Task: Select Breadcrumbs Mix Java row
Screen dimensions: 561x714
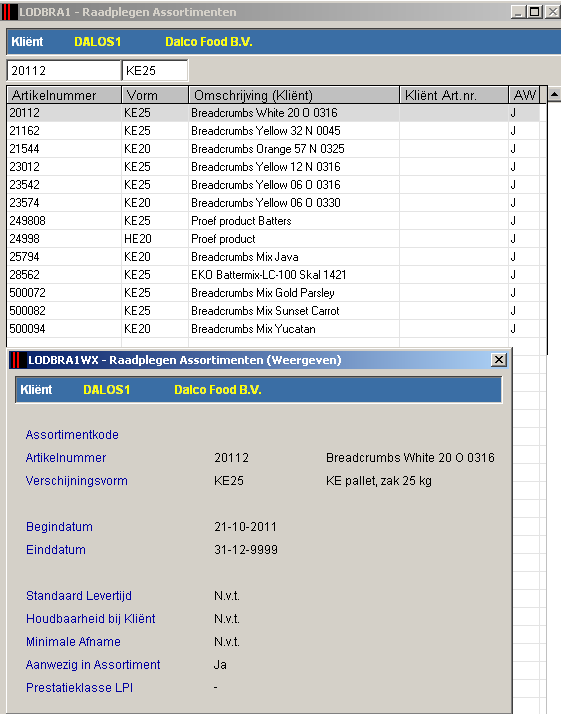Action: (273, 257)
